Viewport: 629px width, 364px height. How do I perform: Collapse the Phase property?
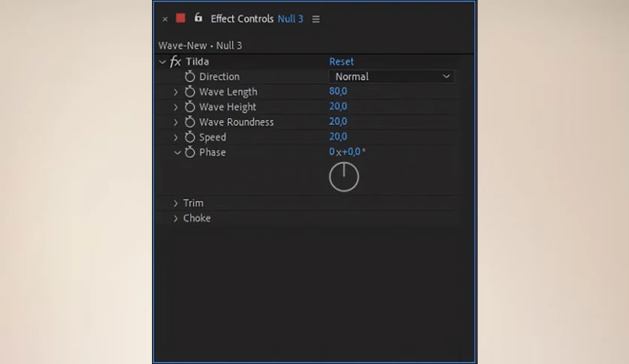point(177,153)
